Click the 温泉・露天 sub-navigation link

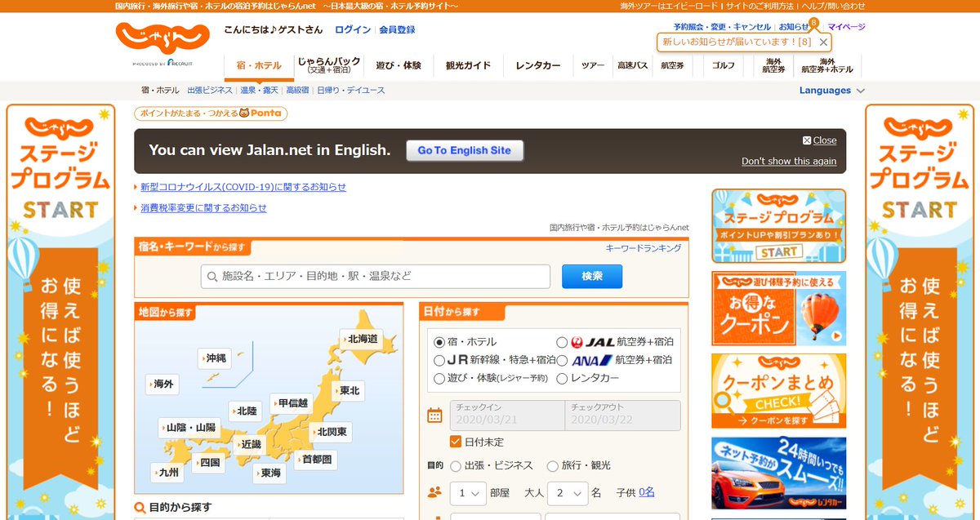coord(260,91)
